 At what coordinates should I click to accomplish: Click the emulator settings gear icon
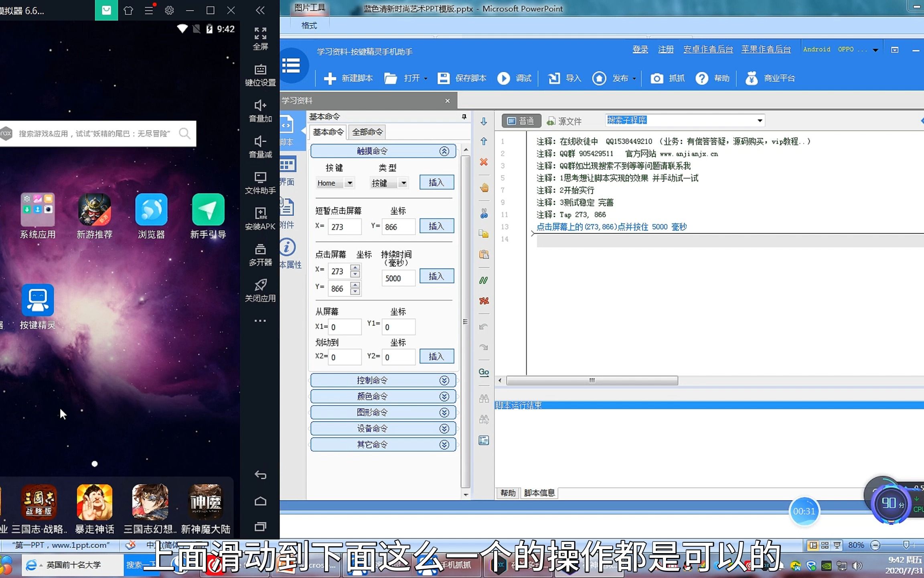coord(169,10)
